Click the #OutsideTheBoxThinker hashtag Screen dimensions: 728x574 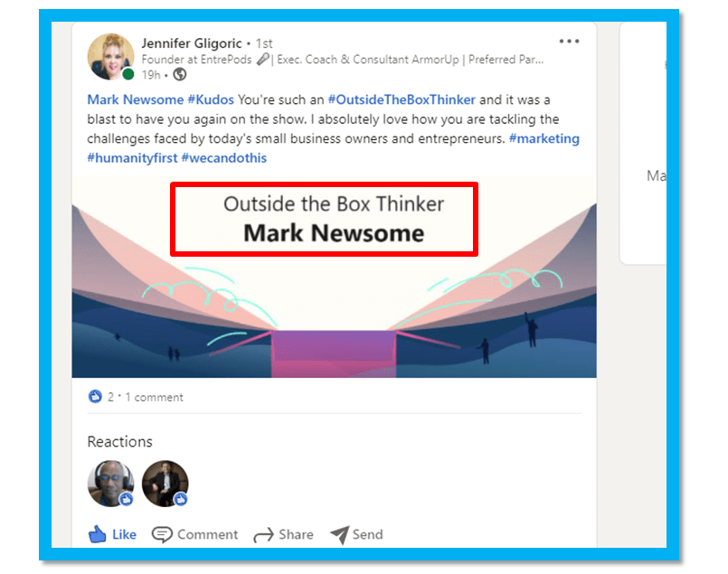402,99
